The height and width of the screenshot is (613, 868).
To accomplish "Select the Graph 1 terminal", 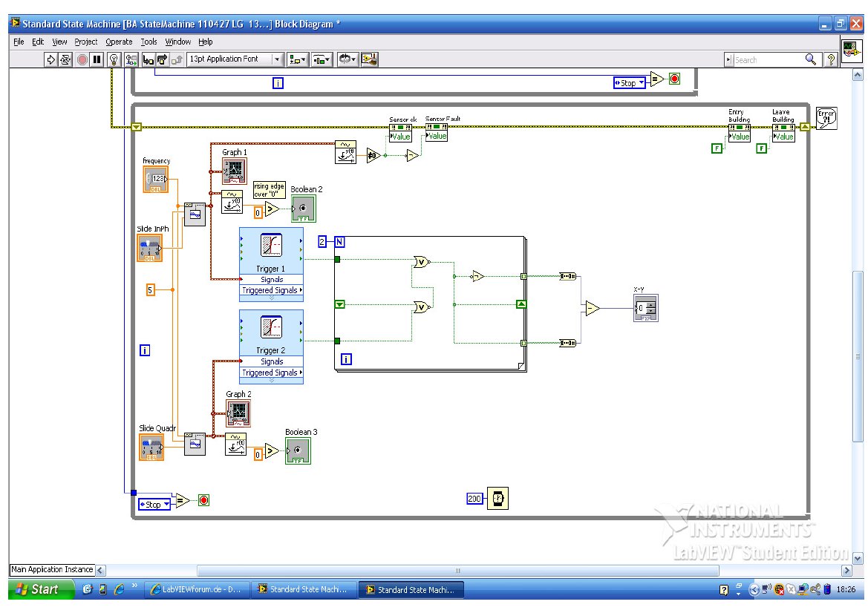I will 234,171.
